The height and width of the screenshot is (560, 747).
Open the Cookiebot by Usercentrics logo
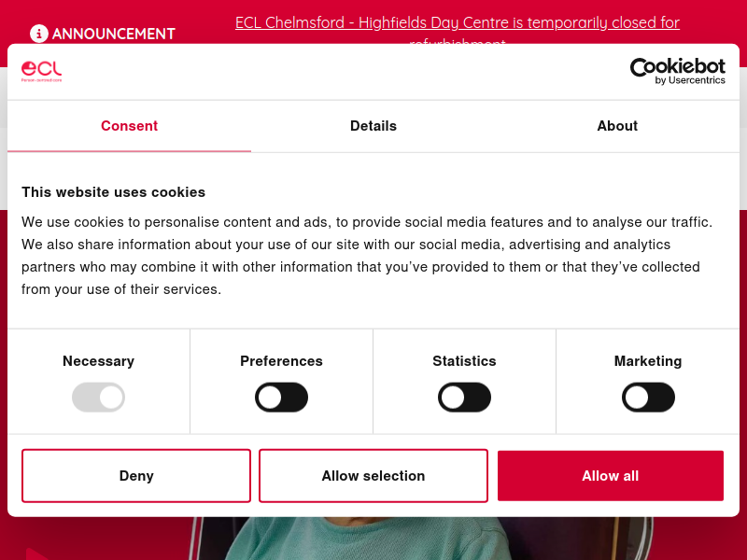(678, 72)
